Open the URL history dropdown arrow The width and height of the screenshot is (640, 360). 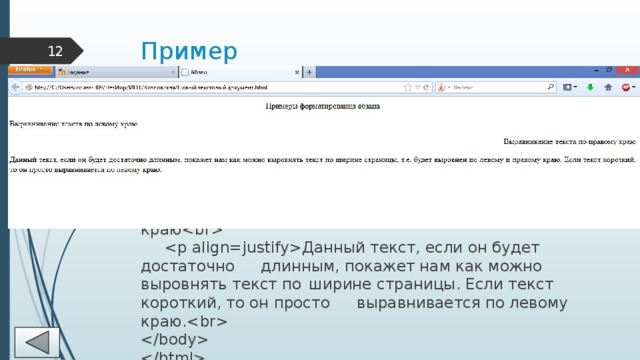pyautogui.click(x=418, y=87)
